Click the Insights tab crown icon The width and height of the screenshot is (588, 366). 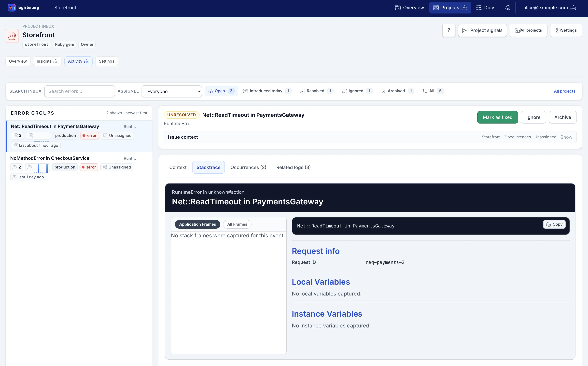pos(56,61)
